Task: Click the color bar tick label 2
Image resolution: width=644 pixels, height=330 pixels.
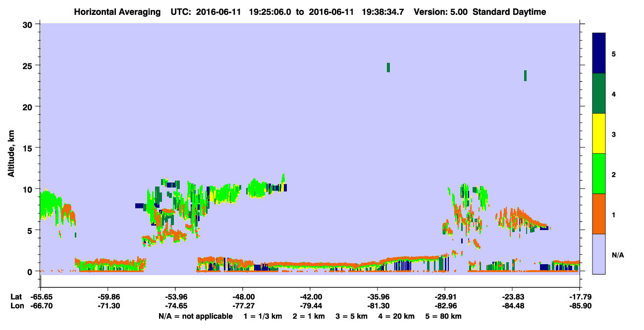Action: point(613,174)
